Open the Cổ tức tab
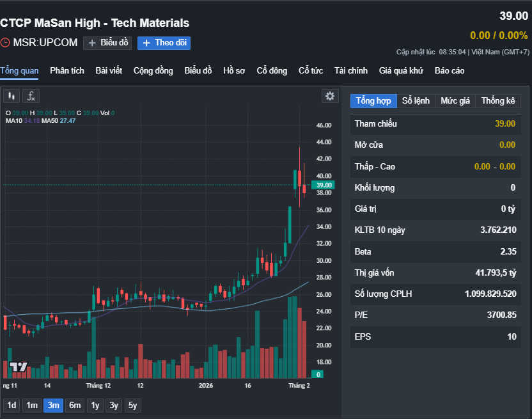 tap(311, 70)
